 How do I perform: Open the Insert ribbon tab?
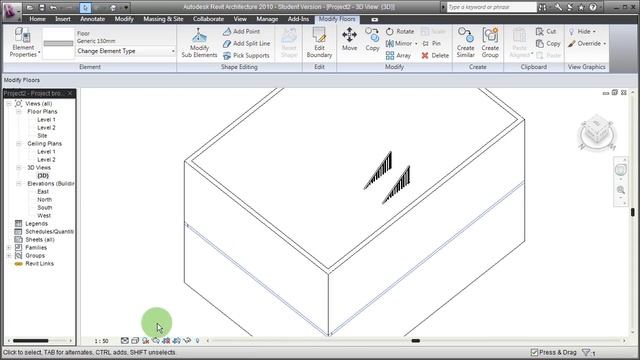[x=63, y=19]
